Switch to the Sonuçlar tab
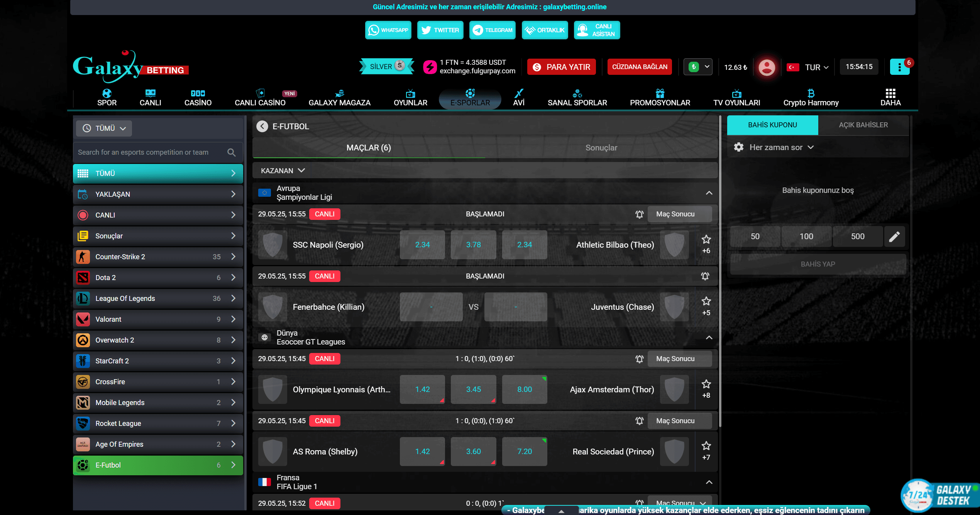This screenshot has height=515, width=980. pyautogui.click(x=601, y=148)
